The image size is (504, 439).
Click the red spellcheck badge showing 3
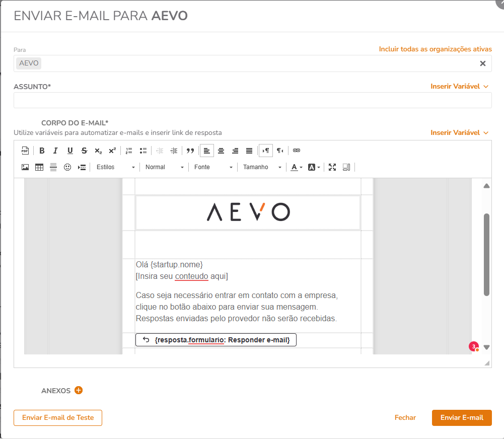pyautogui.click(x=473, y=346)
